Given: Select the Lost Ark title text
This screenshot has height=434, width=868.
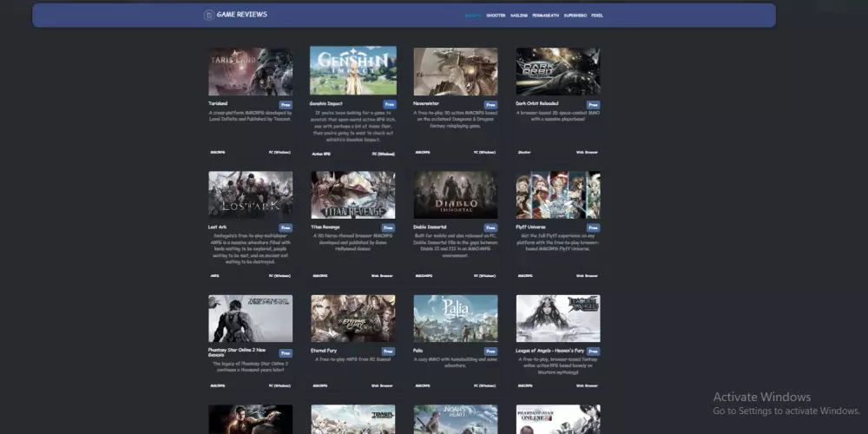Looking at the screenshot, I should click(218, 227).
